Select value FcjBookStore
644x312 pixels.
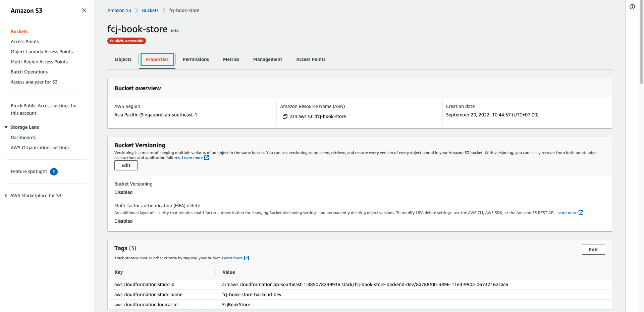pos(236,305)
